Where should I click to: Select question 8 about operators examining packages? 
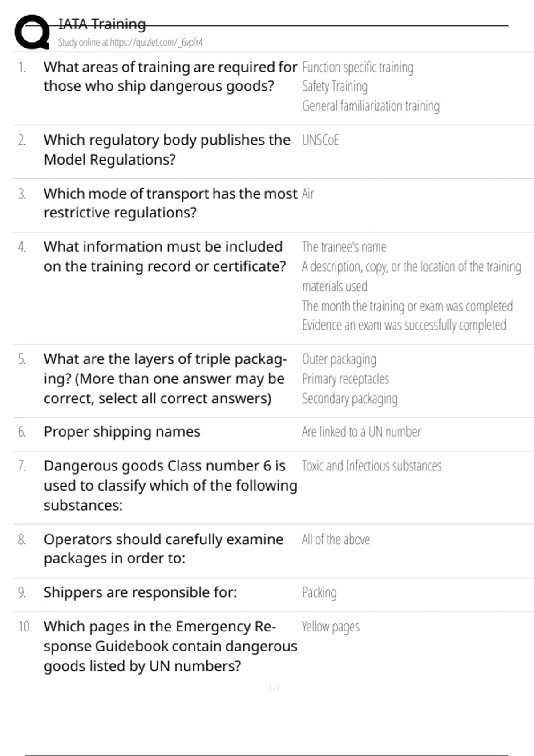point(163,549)
